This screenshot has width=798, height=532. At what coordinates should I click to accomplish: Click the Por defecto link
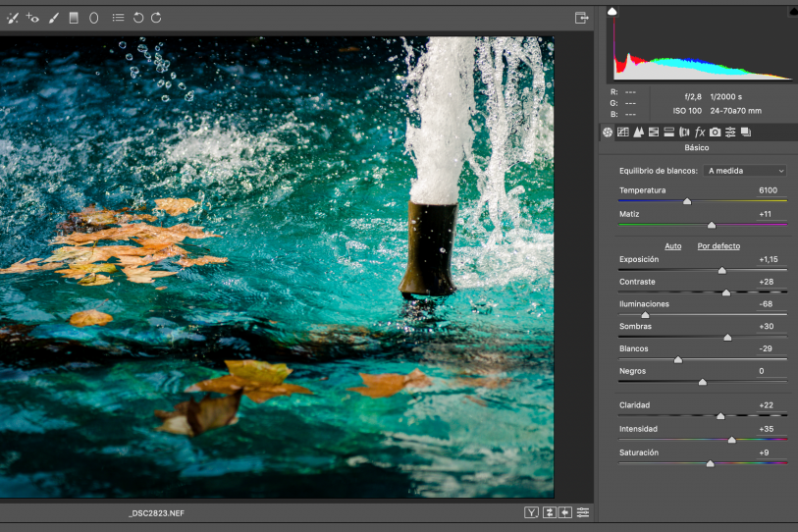tap(718, 245)
